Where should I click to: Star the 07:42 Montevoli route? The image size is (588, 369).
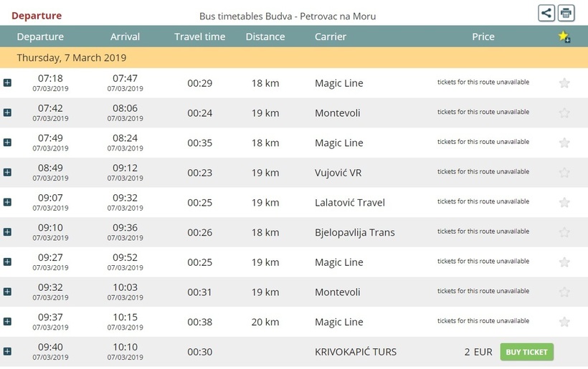coord(564,112)
